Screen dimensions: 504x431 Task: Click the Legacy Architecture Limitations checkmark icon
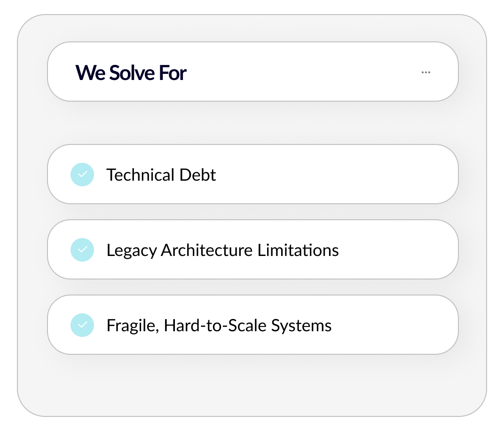(82, 250)
